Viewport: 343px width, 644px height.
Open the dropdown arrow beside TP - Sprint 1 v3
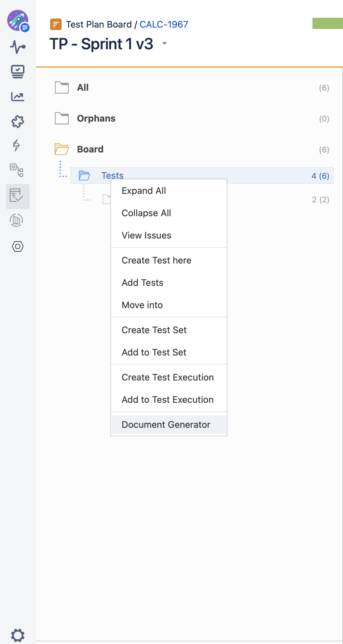point(165,43)
